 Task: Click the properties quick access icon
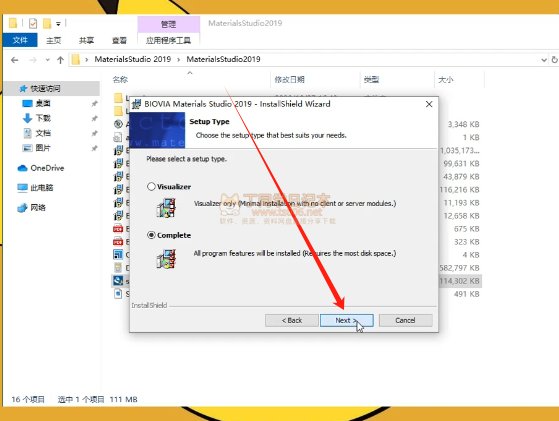click(33, 24)
